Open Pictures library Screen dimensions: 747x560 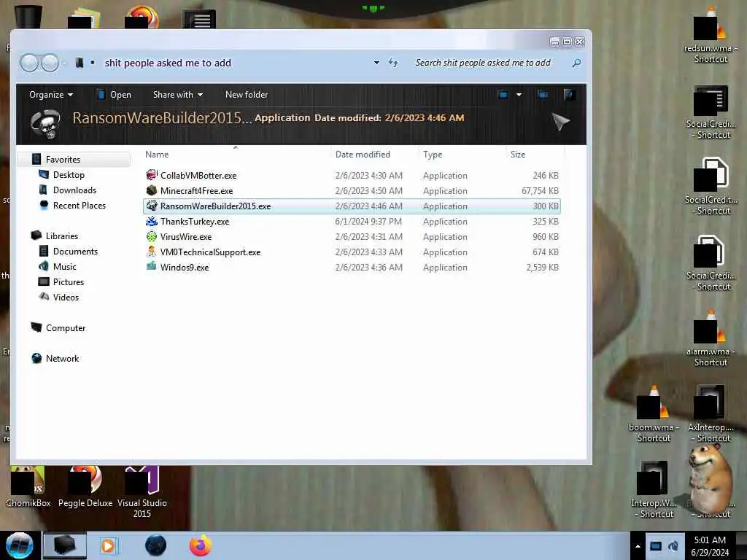pyautogui.click(x=68, y=281)
